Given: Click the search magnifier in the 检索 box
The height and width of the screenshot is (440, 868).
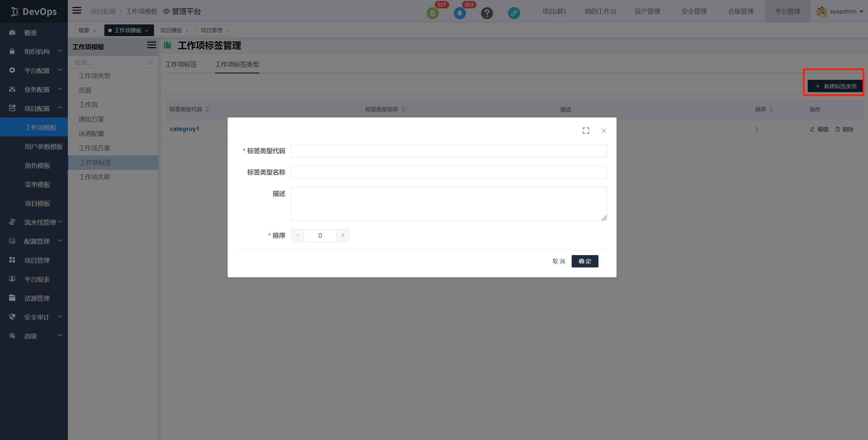Looking at the screenshot, I should coord(150,63).
